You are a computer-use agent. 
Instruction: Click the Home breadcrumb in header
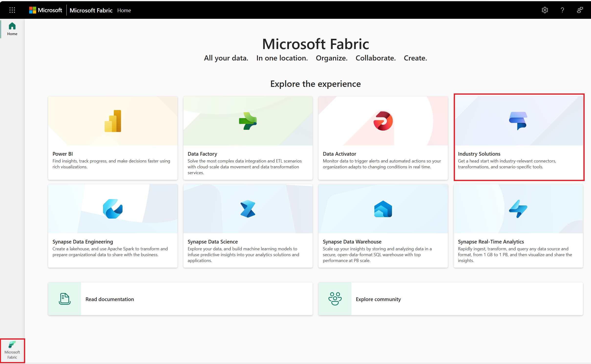click(124, 10)
